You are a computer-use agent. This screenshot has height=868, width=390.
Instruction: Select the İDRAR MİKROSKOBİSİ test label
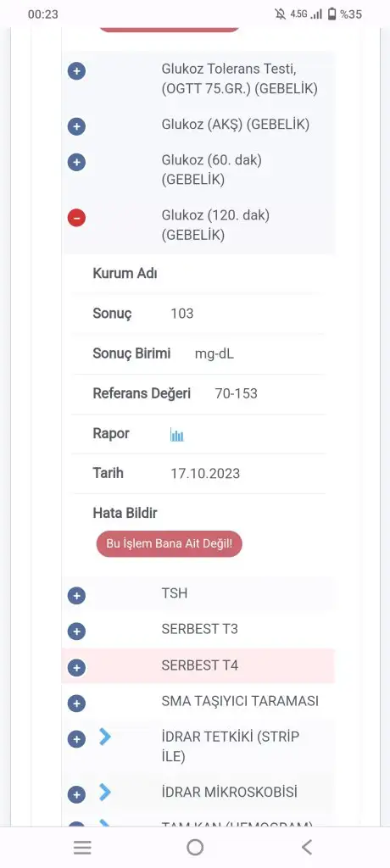tap(230, 793)
